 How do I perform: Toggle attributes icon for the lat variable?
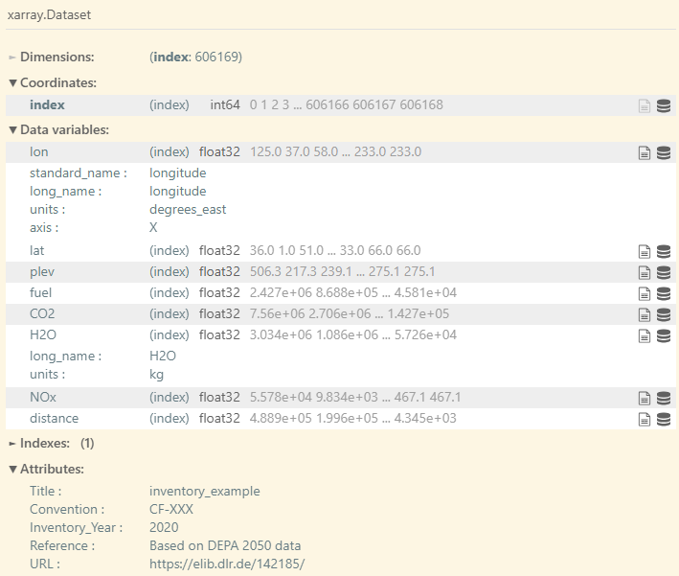click(x=645, y=252)
